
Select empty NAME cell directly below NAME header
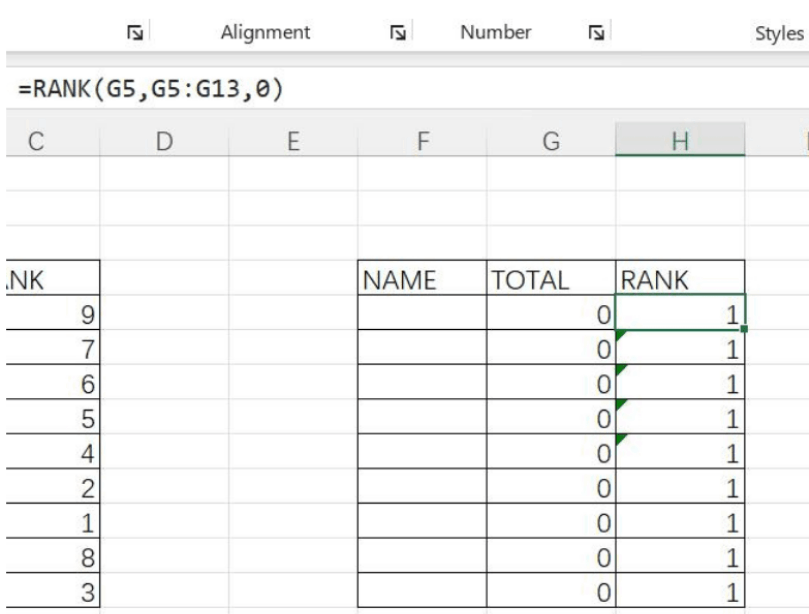(422, 313)
